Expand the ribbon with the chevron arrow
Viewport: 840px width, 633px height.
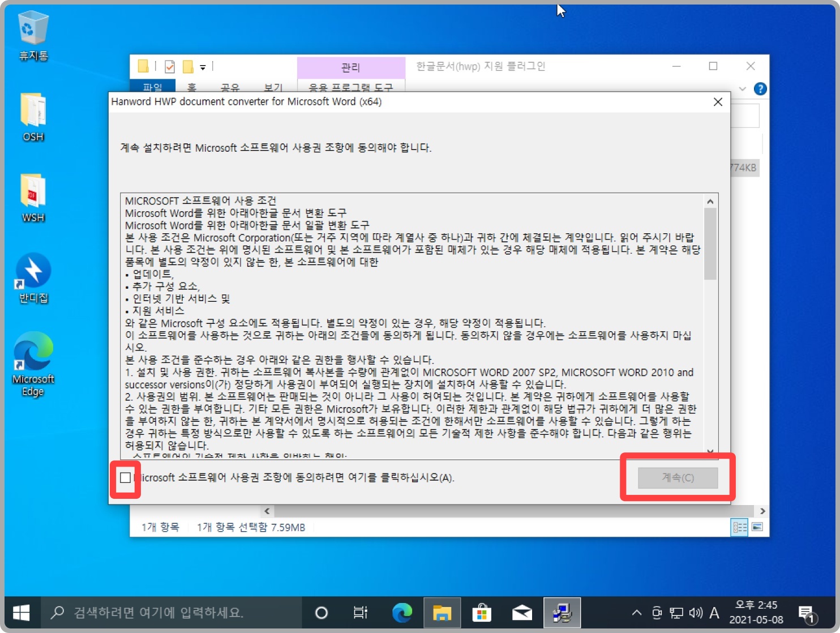[742, 89]
